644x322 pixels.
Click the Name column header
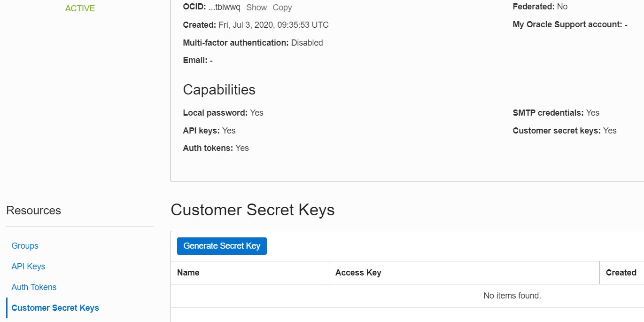188,273
